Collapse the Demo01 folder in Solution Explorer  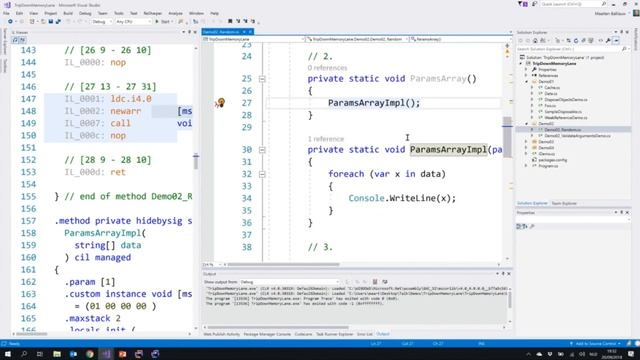[526, 82]
